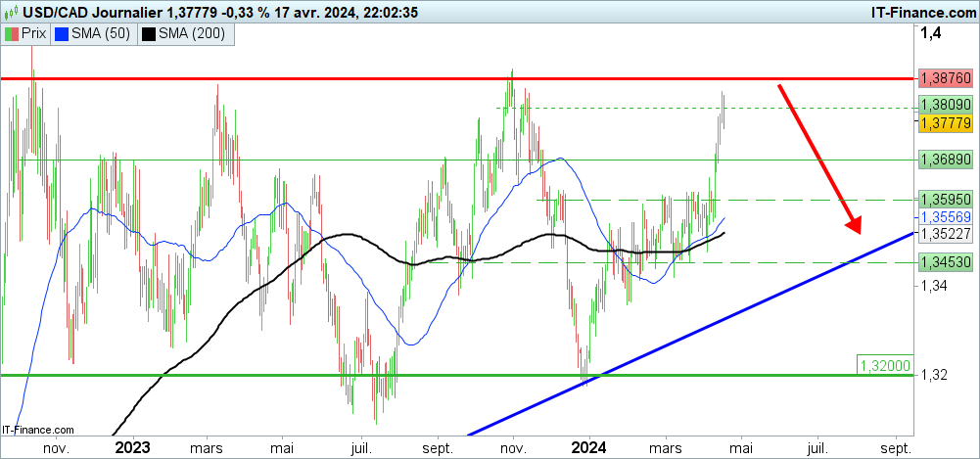
Task: Click the 1,35227 SMA 200 price tag
Action: [945, 233]
